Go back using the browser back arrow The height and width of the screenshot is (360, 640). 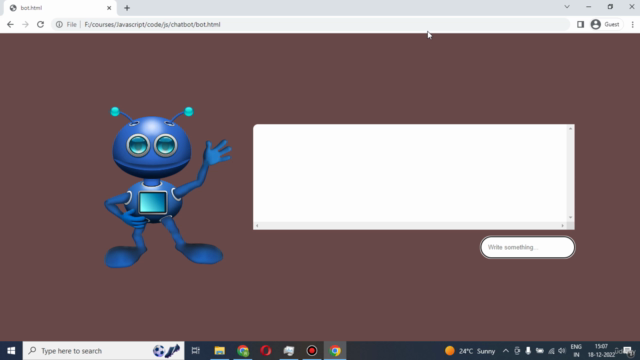coord(10,24)
